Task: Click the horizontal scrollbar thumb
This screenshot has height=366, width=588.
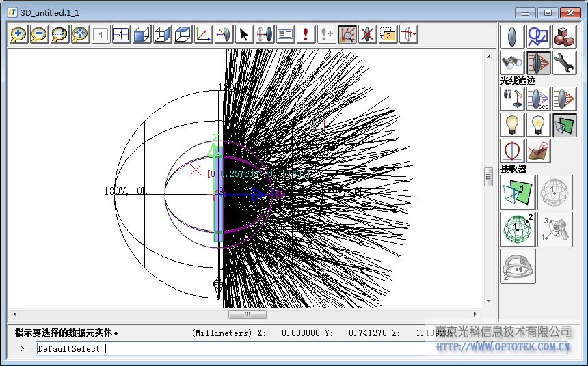Action: [248, 314]
